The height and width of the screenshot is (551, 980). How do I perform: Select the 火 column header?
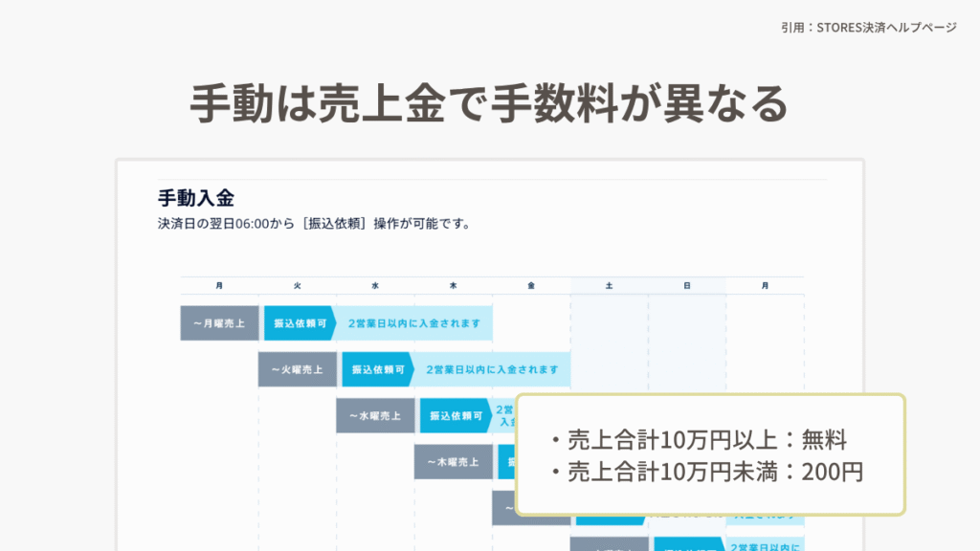tap(298, 286)
